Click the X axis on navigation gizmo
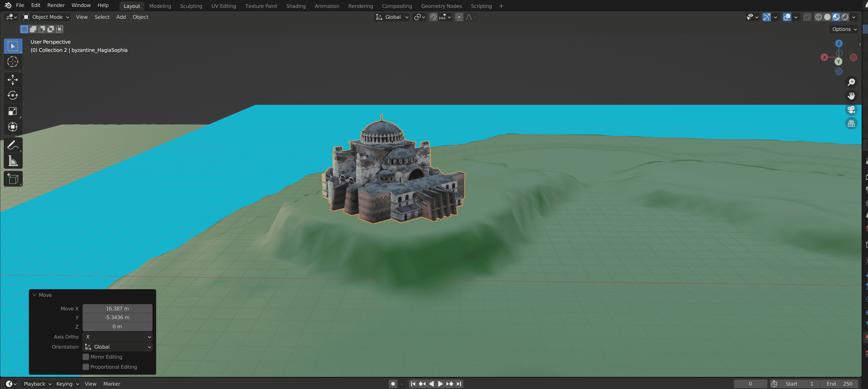Viewport: 868px width, 389px height. 825,57
